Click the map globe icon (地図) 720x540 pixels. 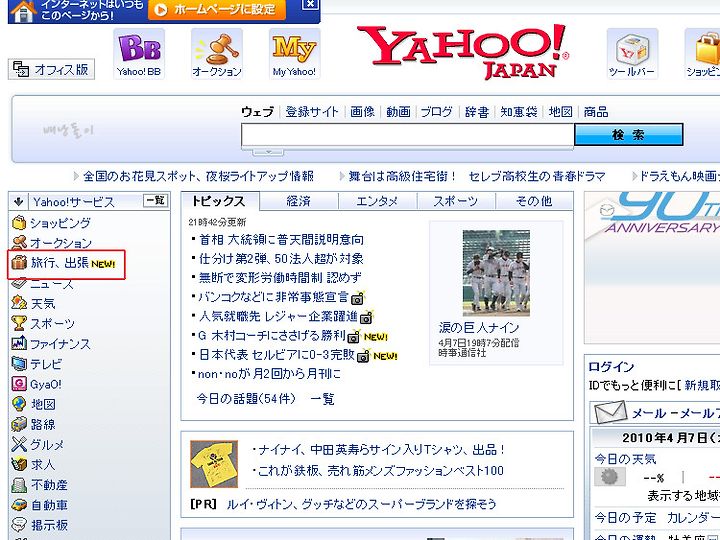19,404
